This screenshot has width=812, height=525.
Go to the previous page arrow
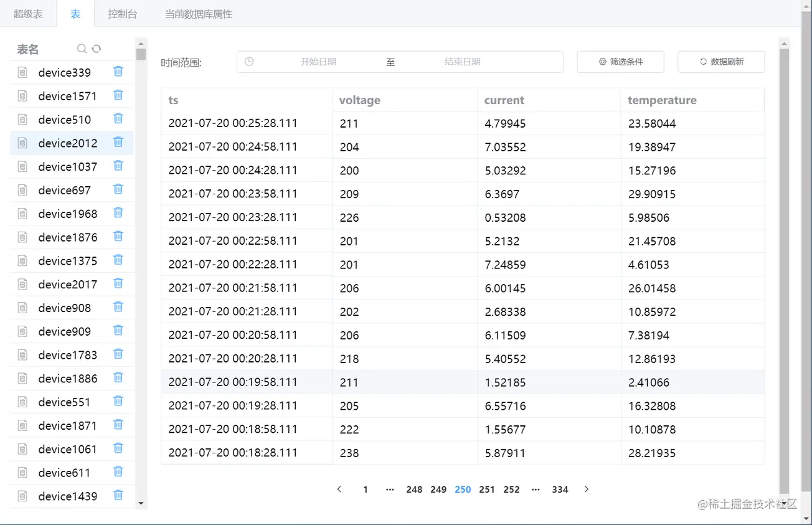point(339,490)
